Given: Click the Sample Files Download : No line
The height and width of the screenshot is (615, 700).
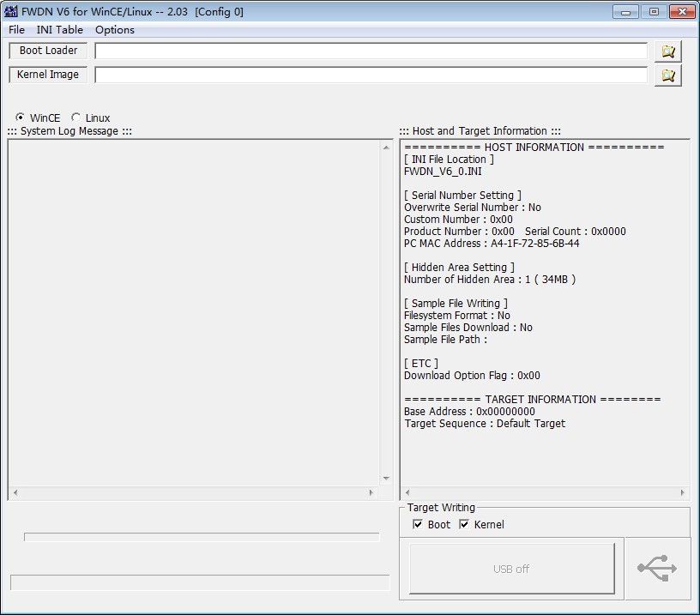Looking at the screenshot, I should (x=468, y=328).
